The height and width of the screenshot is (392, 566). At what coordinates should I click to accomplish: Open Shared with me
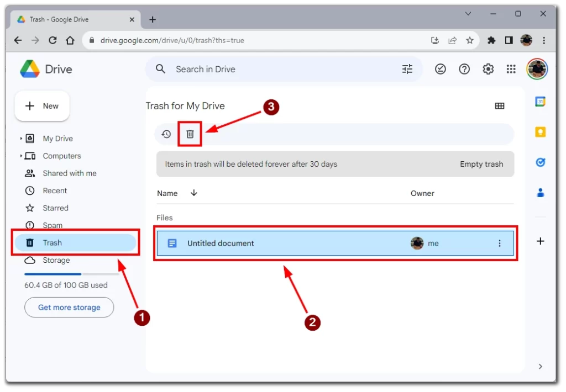tap(70, 173)
